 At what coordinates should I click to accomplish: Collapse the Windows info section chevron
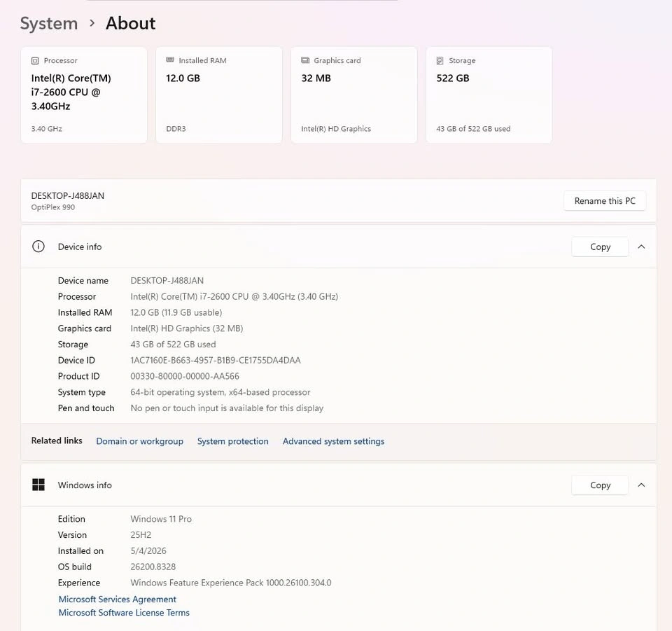[x=641, y=485]
